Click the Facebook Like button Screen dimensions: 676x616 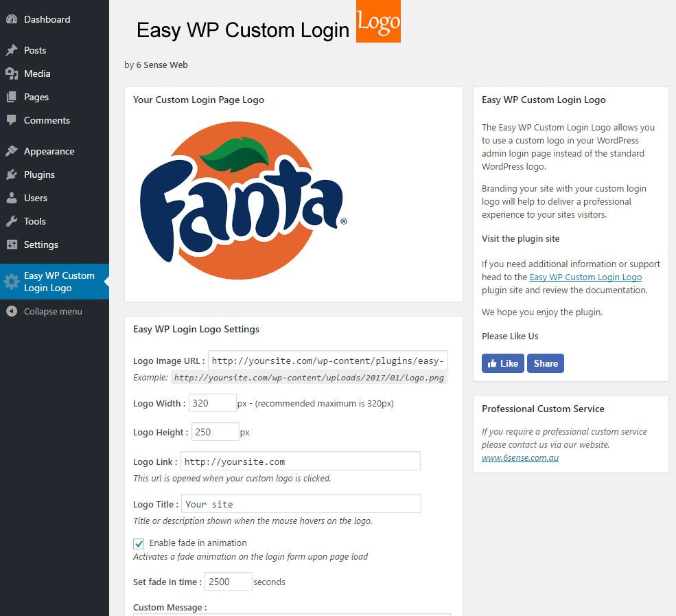[502, 363]
